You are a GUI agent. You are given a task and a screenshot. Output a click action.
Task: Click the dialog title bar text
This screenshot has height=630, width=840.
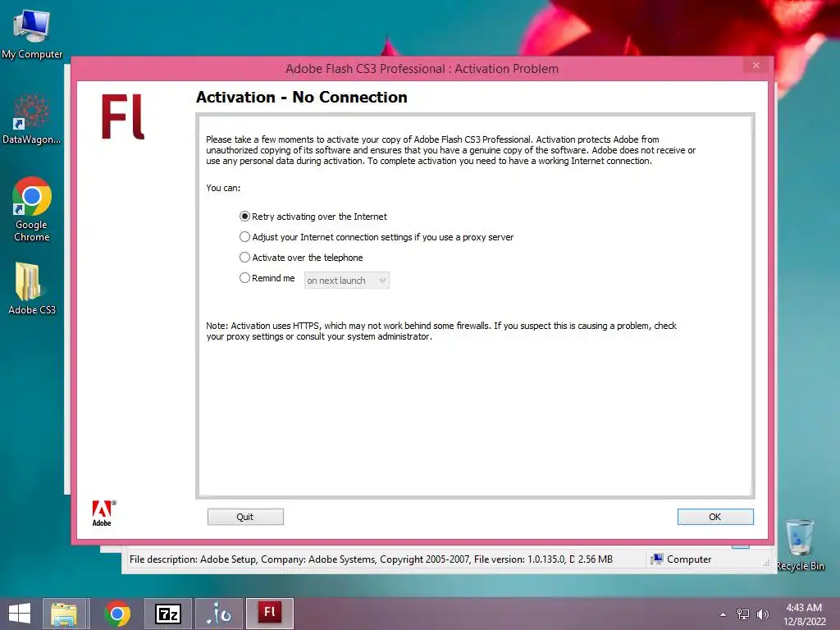422,69
